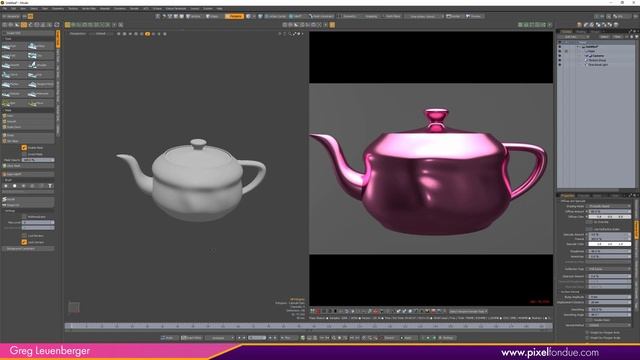Select the Tangent Pinch sculpt tool
Image resolution: width=640 pixels, height=360 pixels.
[x=41, y=84]
